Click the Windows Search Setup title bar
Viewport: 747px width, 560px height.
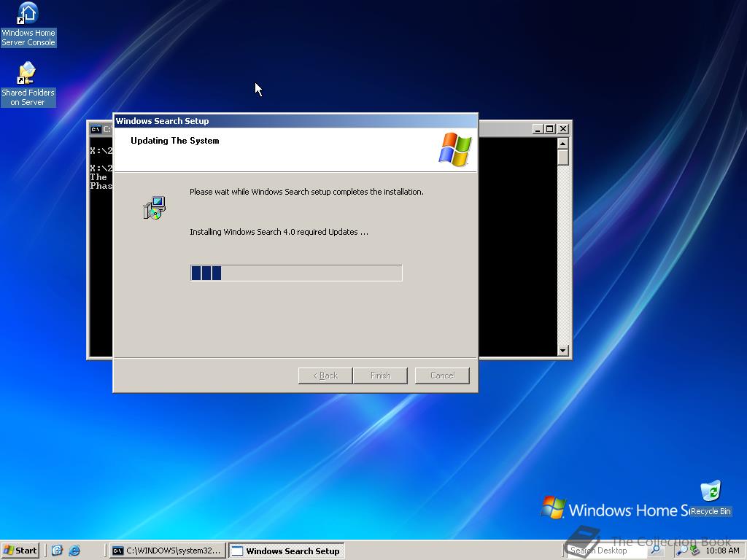click(295, 121)
